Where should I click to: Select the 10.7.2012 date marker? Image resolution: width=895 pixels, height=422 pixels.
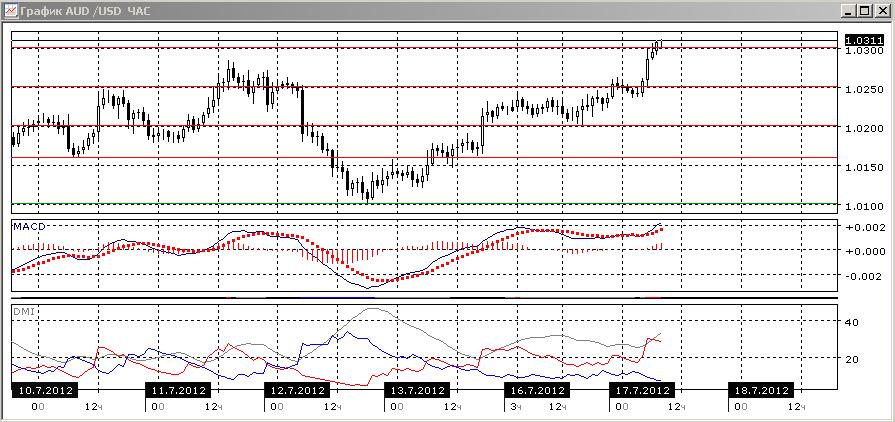click(45, 391)
